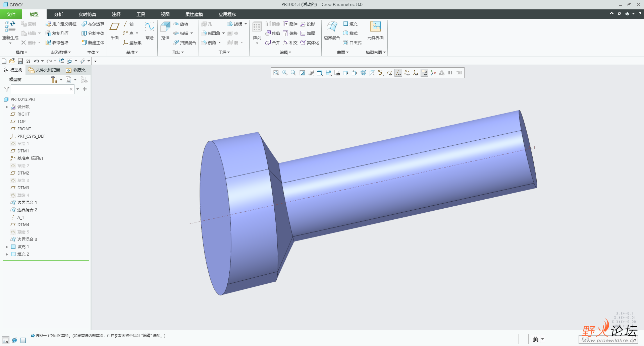Click the Merge (合并) tool

(x=273, y=43)
